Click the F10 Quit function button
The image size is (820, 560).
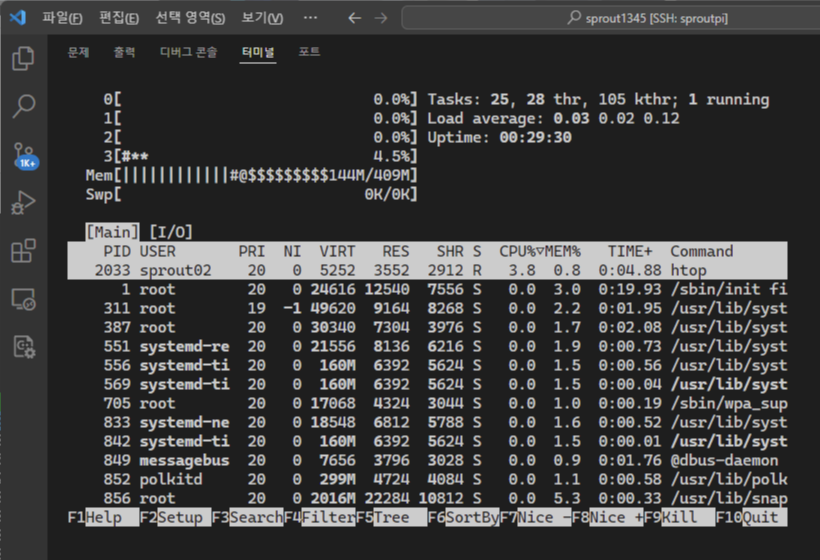[x=751, y=518]
